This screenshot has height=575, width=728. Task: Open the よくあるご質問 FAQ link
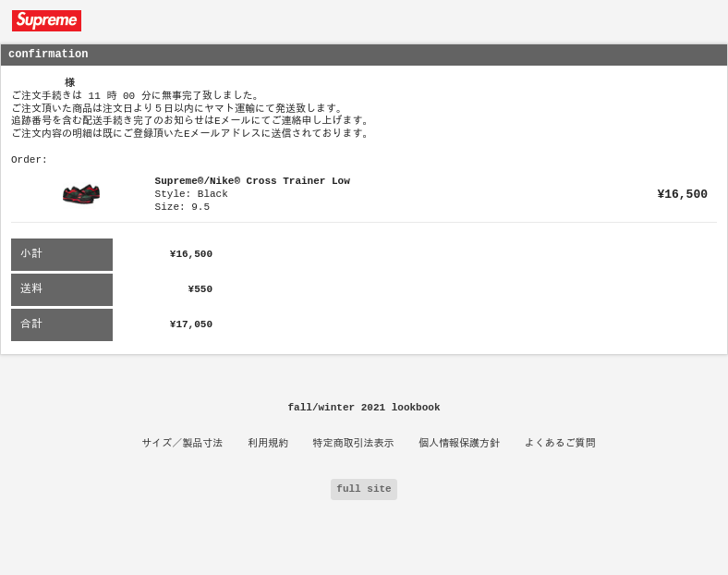[x=560, y=443]
